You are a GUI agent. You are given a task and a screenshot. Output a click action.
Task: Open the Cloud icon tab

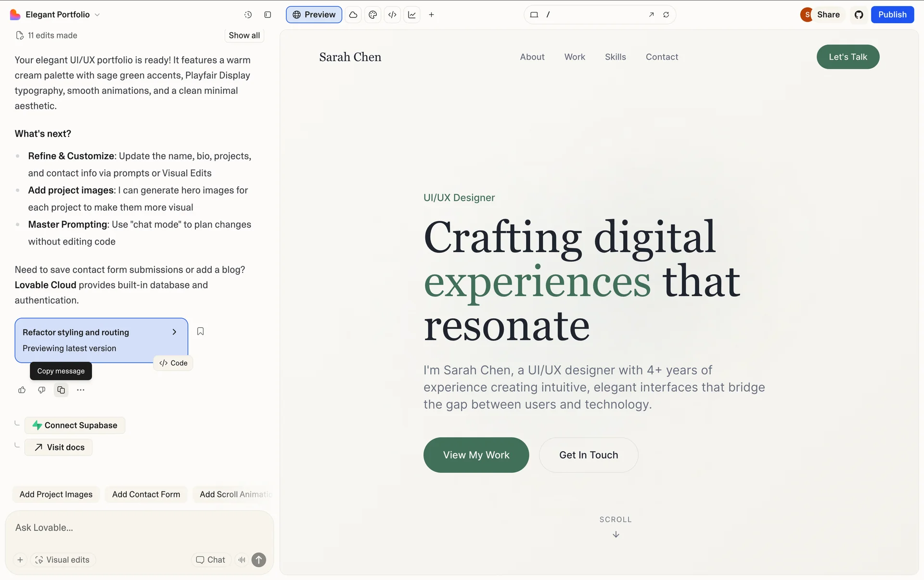(x=353, y=15)
